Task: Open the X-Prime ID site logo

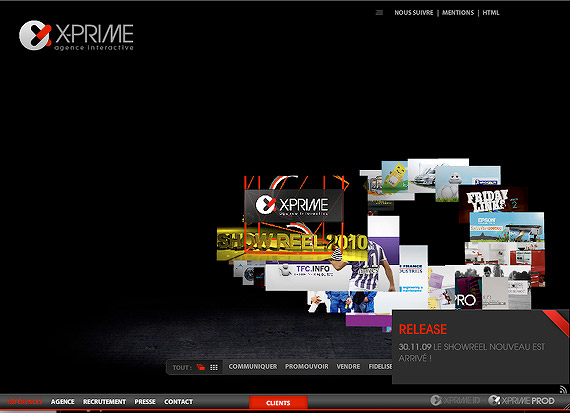Action: coord(455,401)
